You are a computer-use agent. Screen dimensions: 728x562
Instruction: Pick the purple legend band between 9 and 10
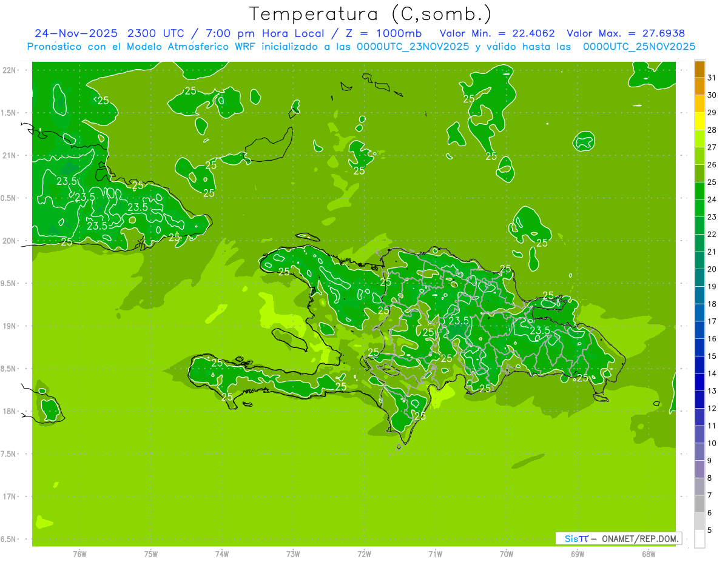click(x=699, y=452)
